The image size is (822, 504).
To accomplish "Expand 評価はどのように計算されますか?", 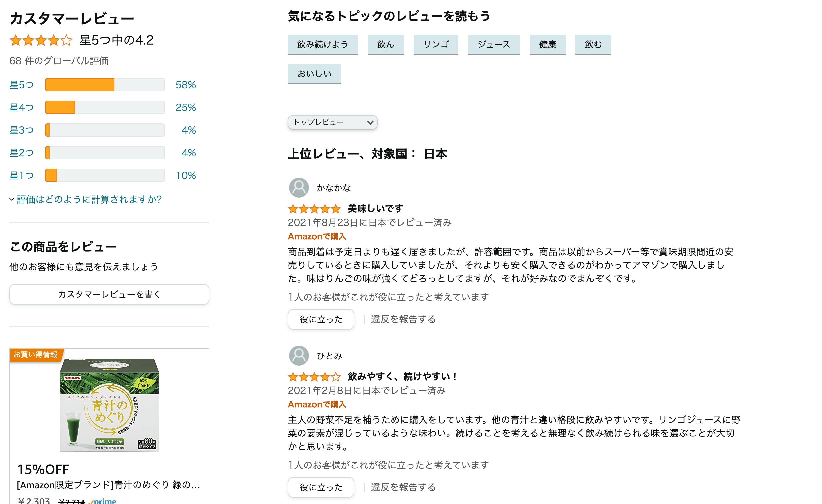I will 86,199.
